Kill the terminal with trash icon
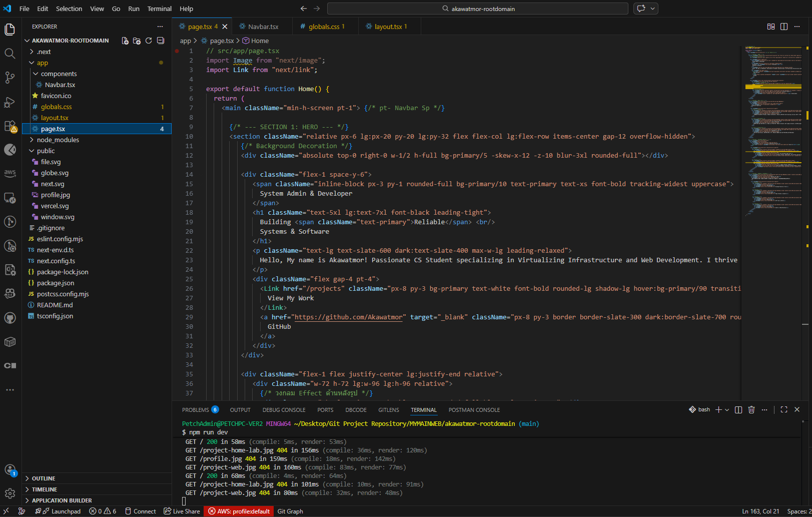Image resolution: width=812 pixels, height=517 pixels. (751, 409)
